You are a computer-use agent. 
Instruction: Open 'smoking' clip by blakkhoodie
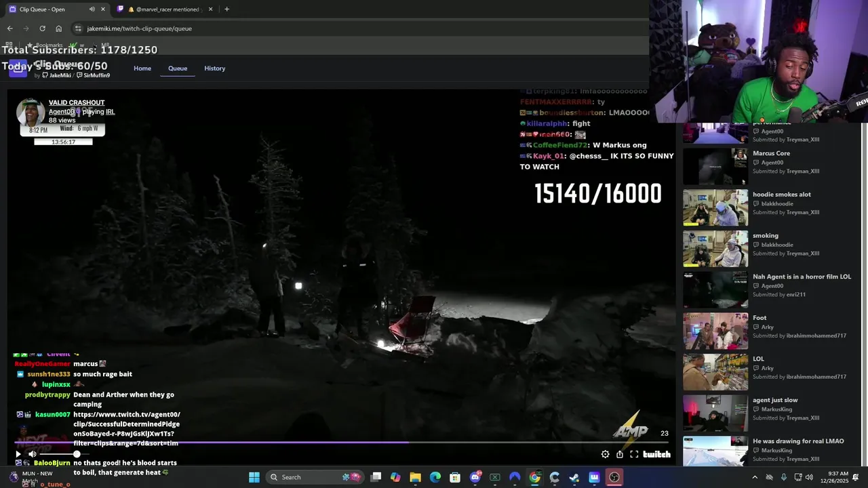coord(766,236)
